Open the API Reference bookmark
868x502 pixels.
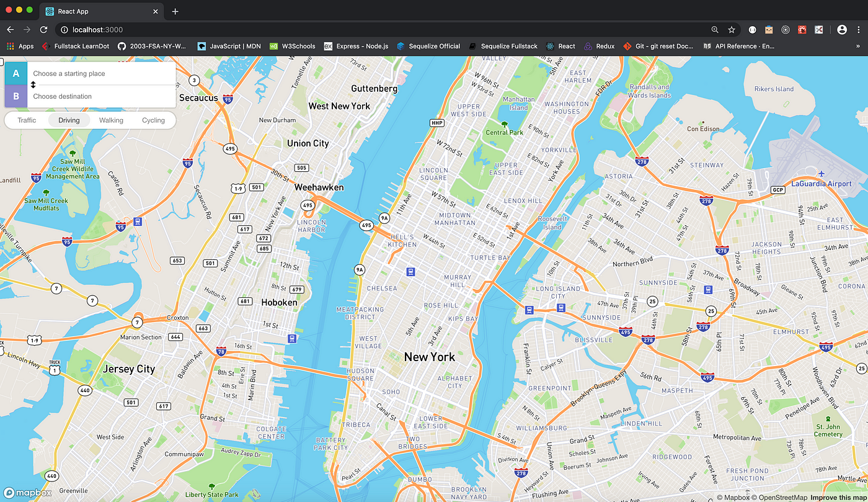point(739,46)
